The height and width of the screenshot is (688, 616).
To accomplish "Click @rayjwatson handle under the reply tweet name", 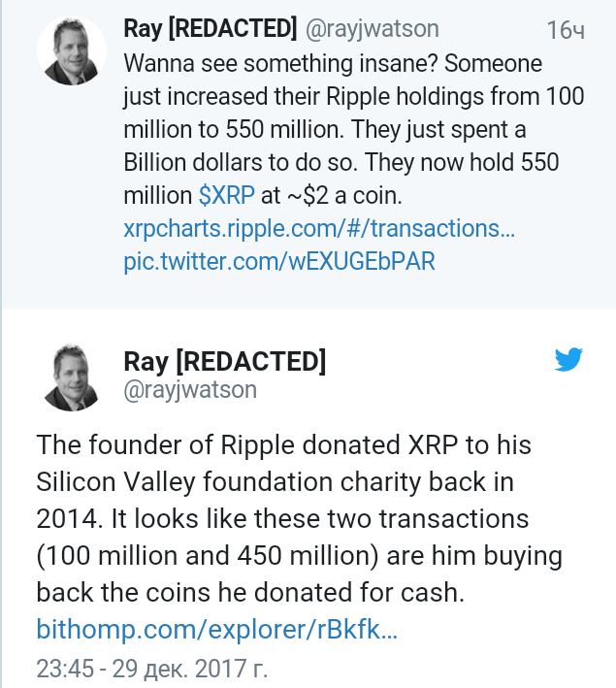I will coord(190,390).
